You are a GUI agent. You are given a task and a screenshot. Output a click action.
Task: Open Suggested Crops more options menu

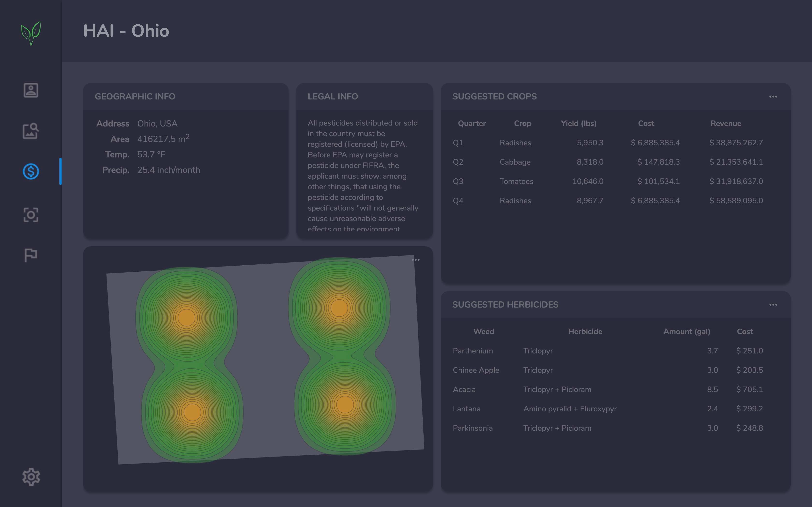(773, 97)
